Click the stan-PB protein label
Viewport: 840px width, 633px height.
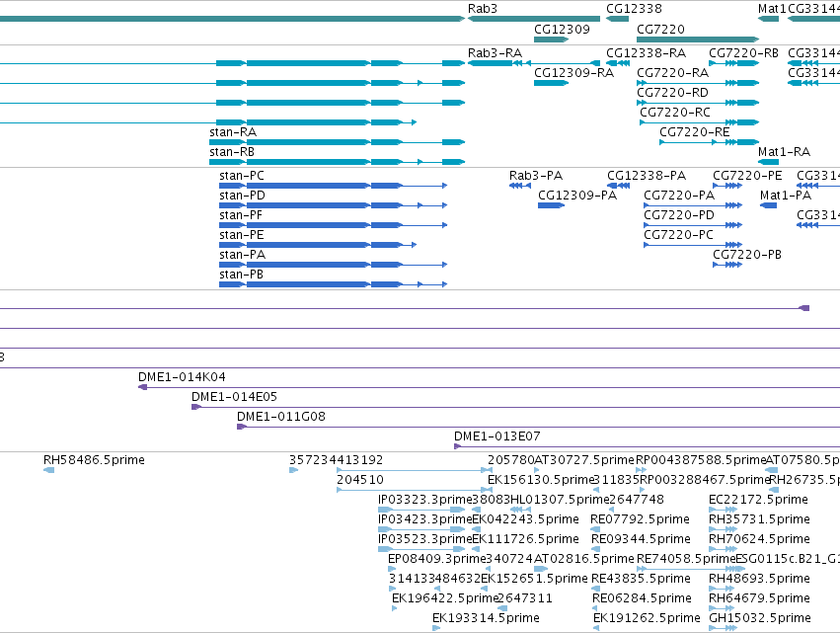(241, 274)
